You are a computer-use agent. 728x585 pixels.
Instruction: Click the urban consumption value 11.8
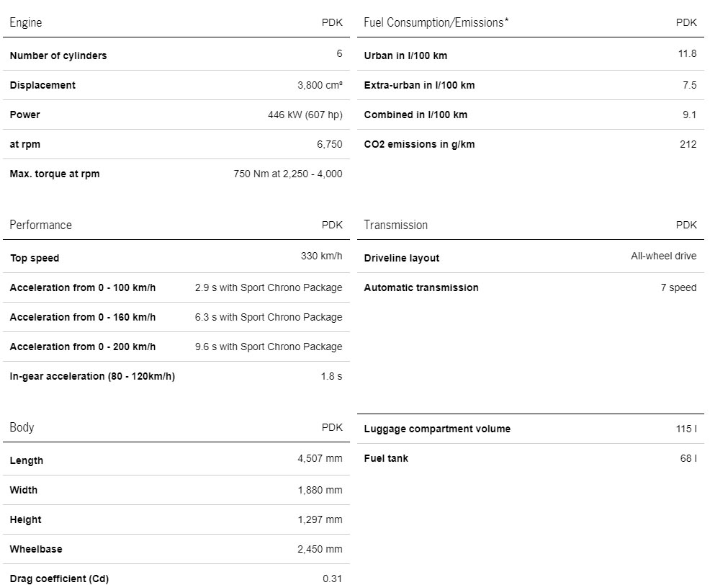click(x=687, y=53)
